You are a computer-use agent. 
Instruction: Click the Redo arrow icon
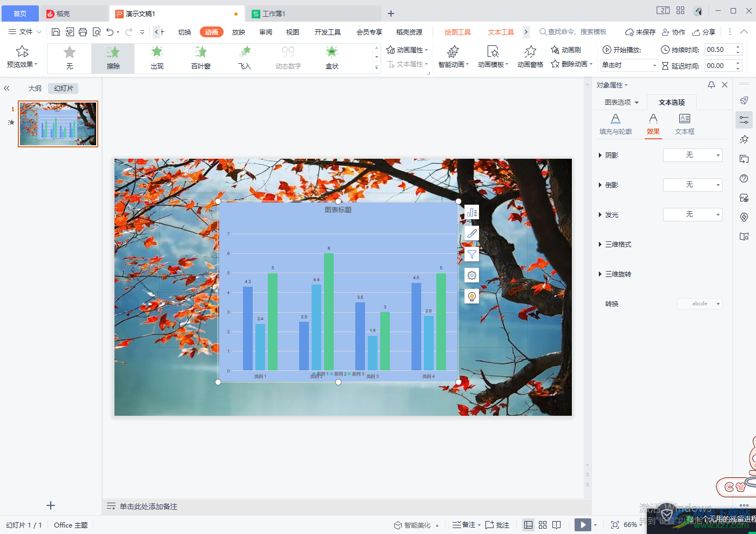pyautogui.click(x=129, y=32)
